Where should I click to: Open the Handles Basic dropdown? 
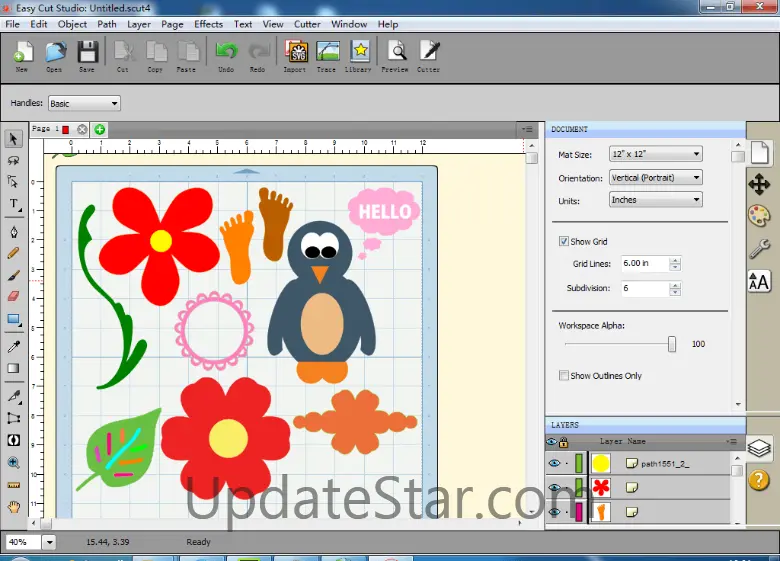84,103
